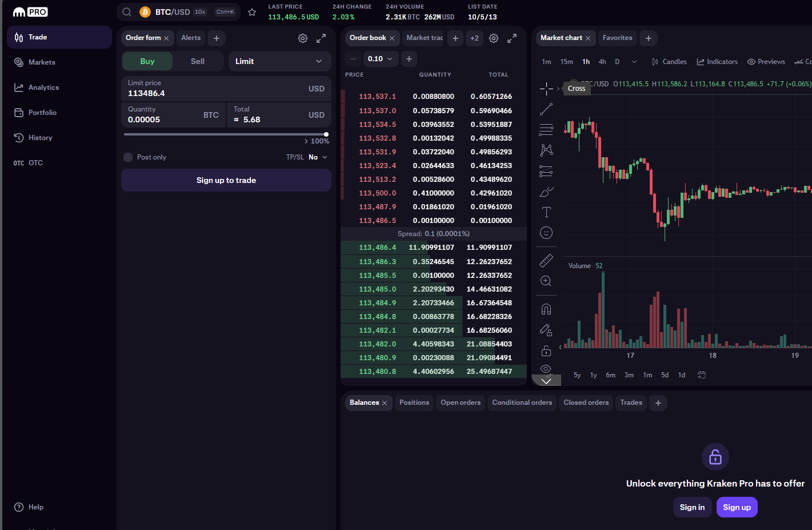This screenshot has height=530, width=812.
Task: Open the 0.10 price grouping dropdown
Action: point(381,59)
